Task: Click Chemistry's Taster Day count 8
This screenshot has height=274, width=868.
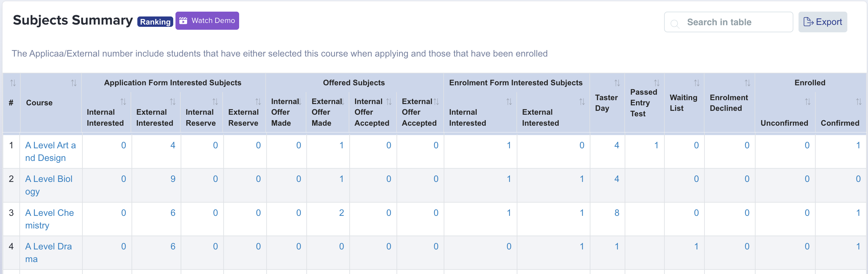Action: tap(617, 213)
